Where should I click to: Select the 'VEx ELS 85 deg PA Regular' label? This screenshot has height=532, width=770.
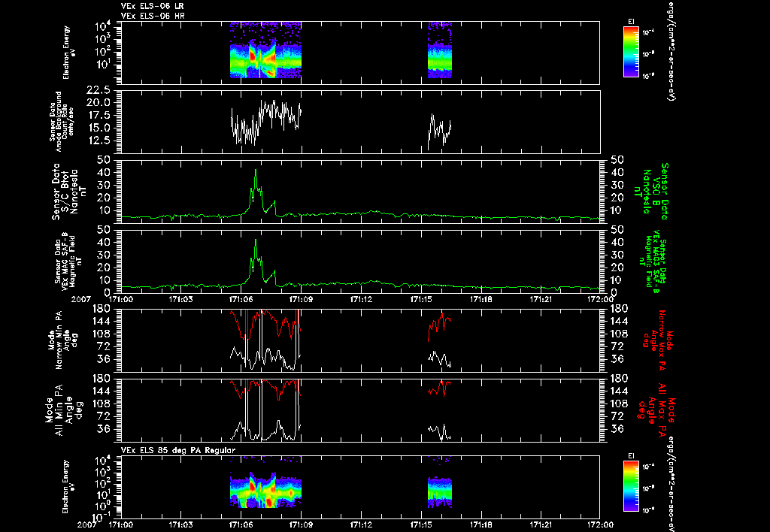click(178, 450)
